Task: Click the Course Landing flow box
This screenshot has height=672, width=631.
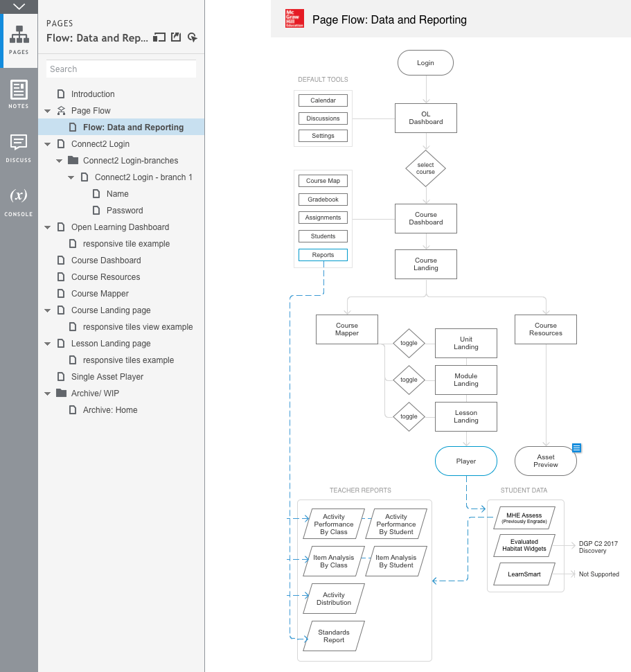Action: [x=426, y=264]
